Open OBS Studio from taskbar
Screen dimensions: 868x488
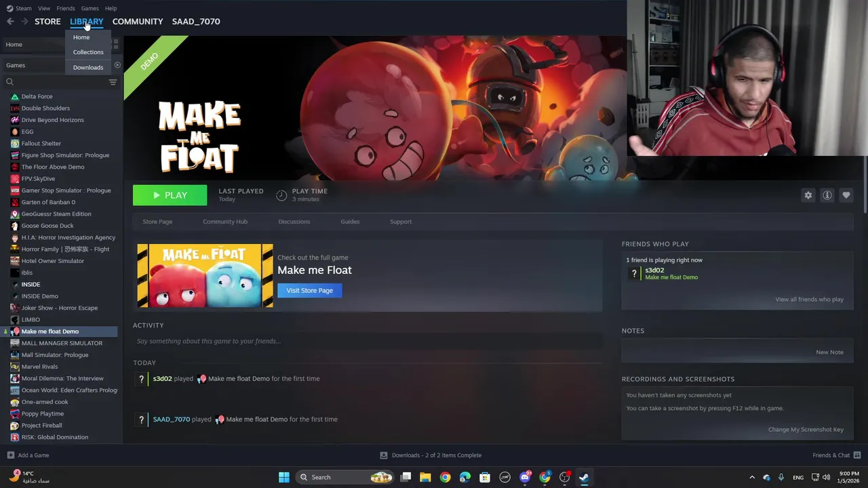point(564,477)
